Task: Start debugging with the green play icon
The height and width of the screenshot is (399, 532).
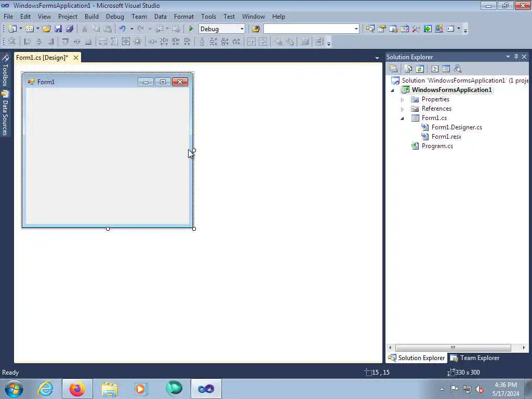Action: pyautogui.click(x=191, y=29)
